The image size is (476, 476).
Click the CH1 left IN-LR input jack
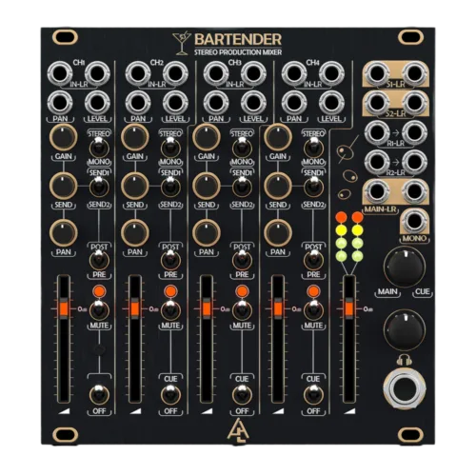pyautogui.click(x=60, y=73)
